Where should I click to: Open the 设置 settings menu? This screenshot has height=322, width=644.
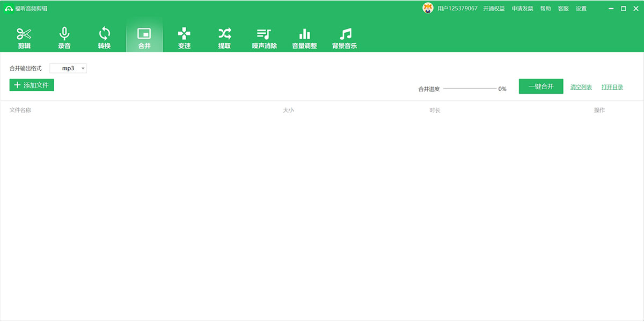(x=581, y=9)
